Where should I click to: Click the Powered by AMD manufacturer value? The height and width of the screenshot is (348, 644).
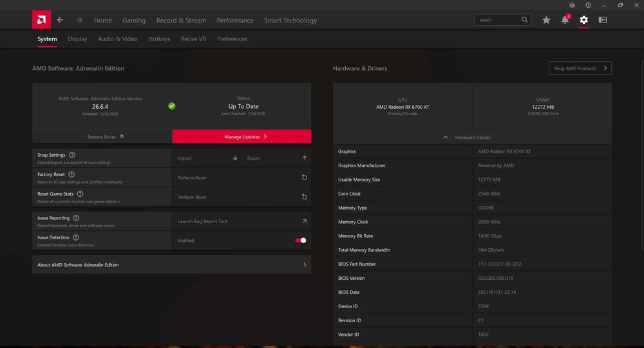[x=496, y=165]
